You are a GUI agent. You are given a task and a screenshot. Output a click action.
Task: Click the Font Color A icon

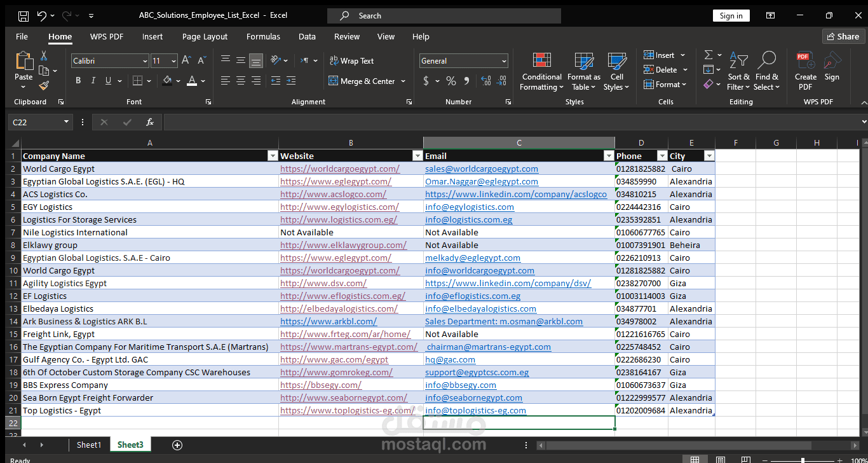193,81
